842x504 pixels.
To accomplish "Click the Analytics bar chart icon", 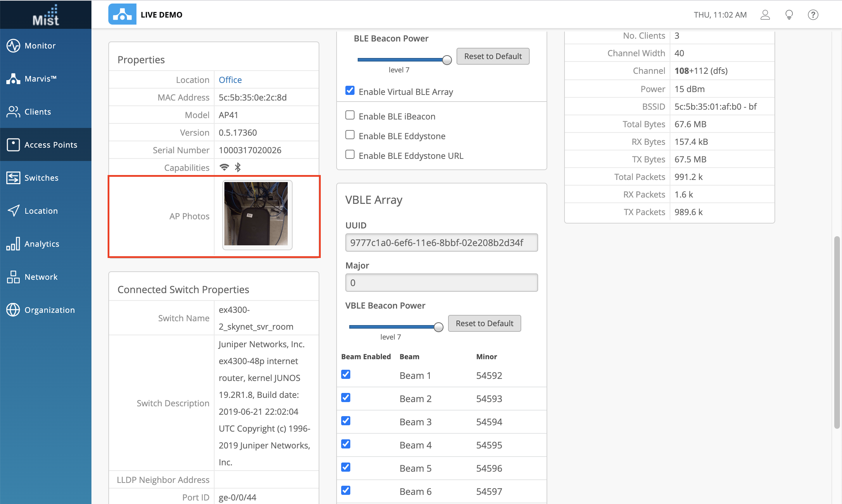I will tap(13, 244).
